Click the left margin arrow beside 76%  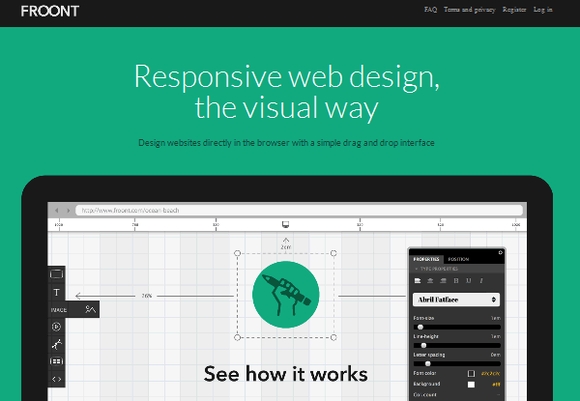[x=78, y=296]
